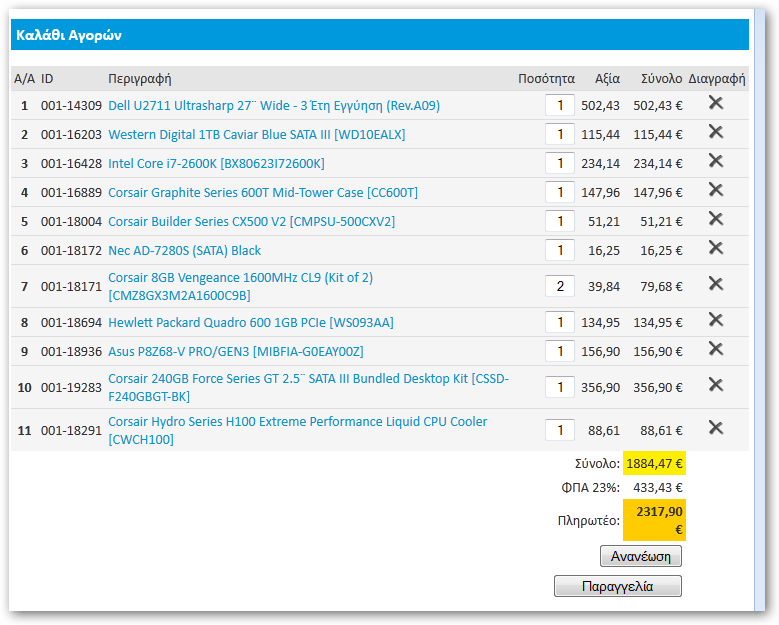Open Corsair Graphite Series 600T link

point(263,193)
